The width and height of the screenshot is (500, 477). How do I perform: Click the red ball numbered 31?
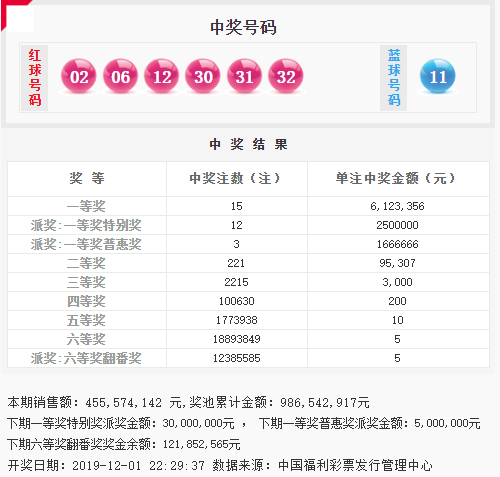pos(244,76)
